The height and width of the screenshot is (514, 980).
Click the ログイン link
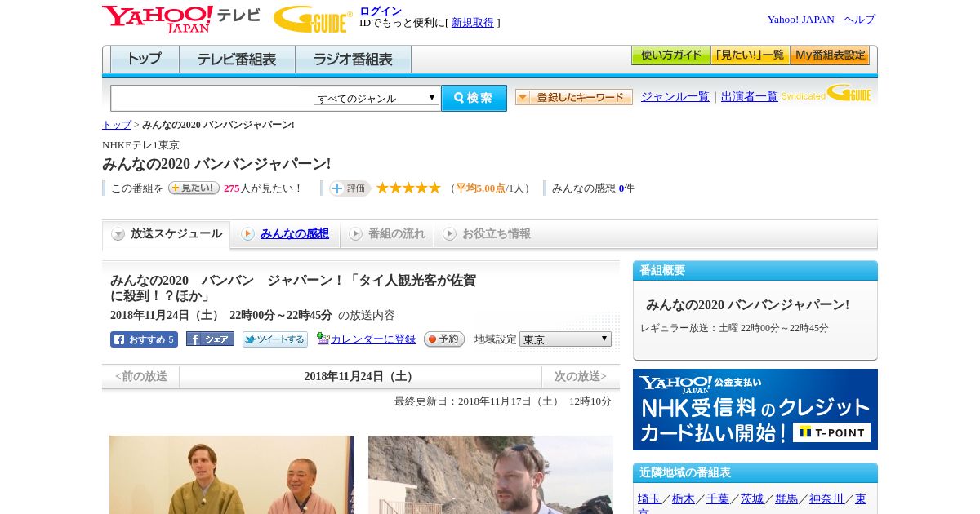pyautogui.click(x=381, y=11)
